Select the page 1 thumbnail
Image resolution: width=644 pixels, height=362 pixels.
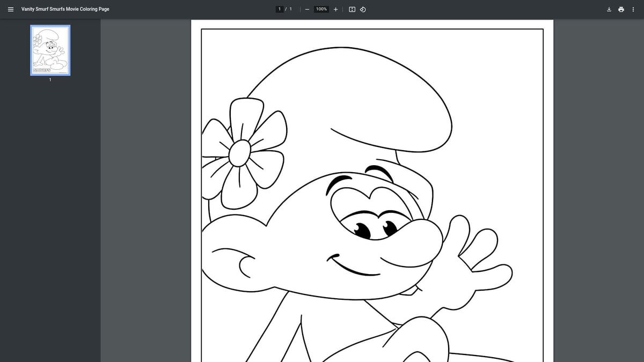pos(50,50)
